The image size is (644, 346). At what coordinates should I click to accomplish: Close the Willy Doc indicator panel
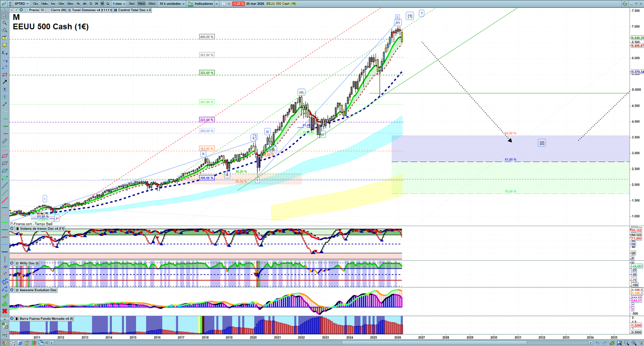tap(12, 263)
